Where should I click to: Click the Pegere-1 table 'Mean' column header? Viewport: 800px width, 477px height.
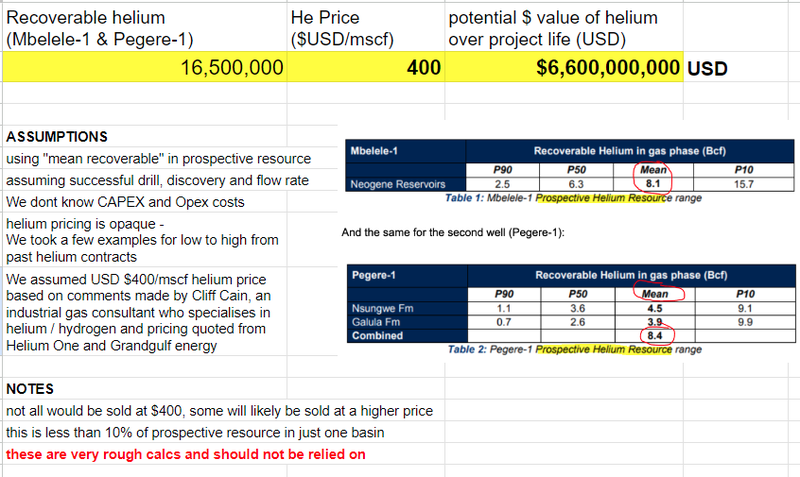pyautogui.click(x=655, y=294)
